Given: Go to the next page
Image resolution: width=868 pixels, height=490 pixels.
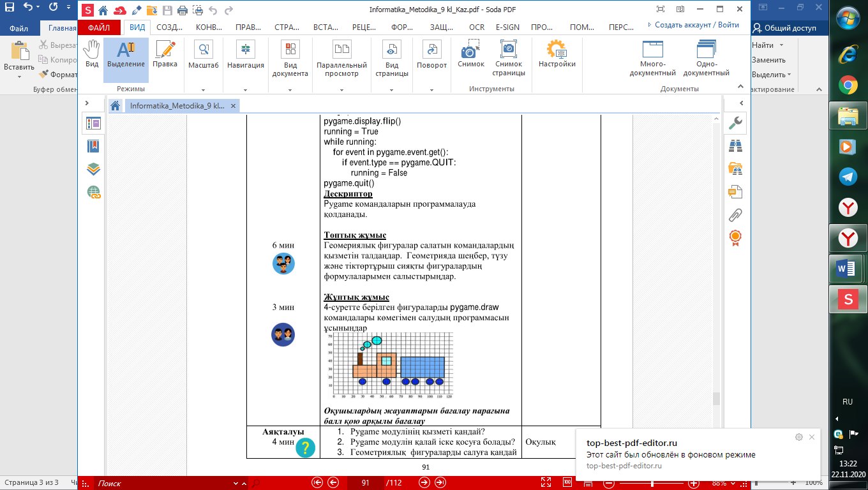Looking at the screenshot, I should pyautogui.click(x=424, y=483).
